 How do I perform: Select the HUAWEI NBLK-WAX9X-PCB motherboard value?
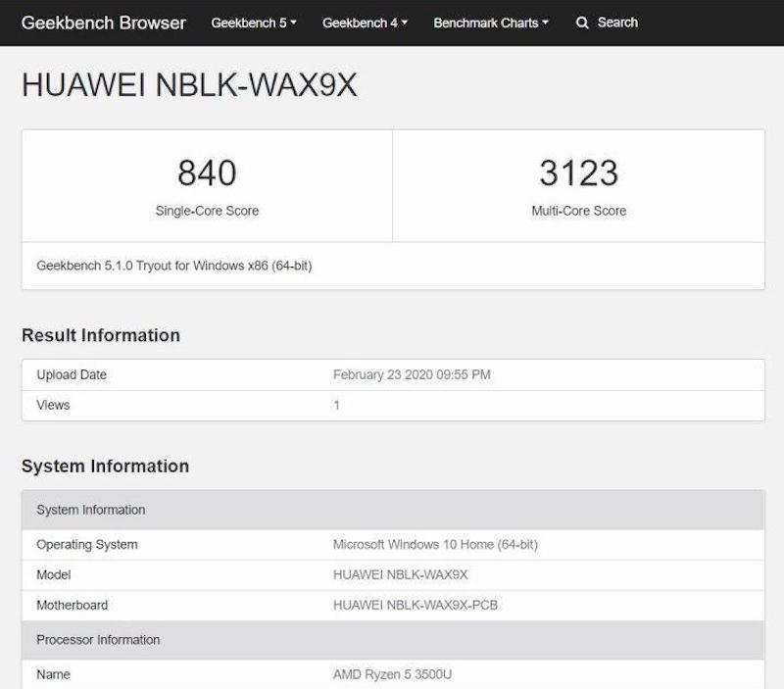416,605
